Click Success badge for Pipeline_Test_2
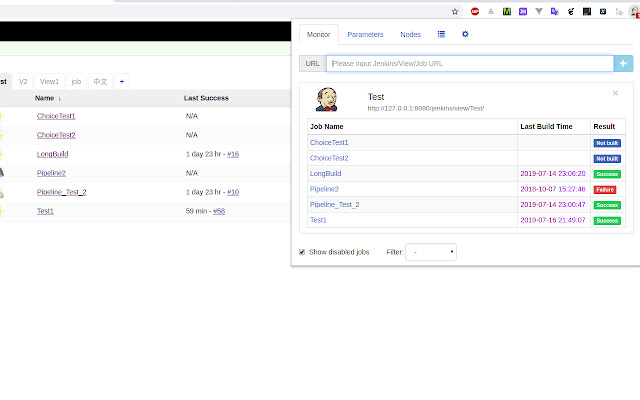This screenshot has height=400, width=640. pos(607,205)
